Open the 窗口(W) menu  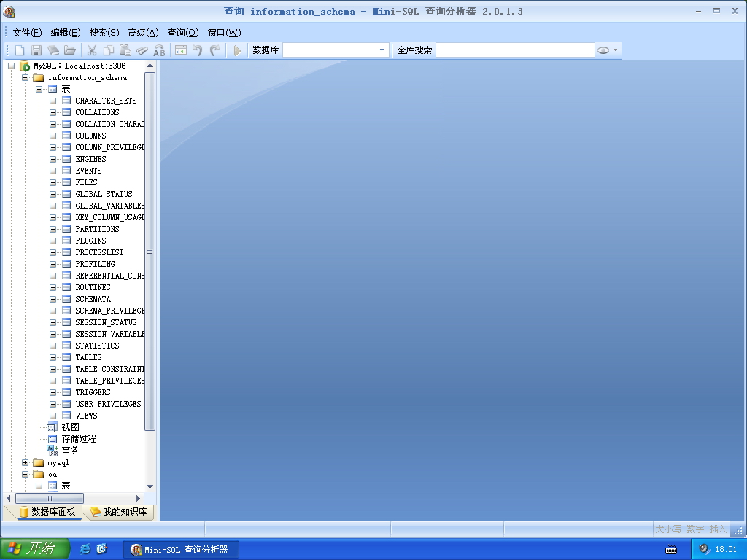coord(225,32)
